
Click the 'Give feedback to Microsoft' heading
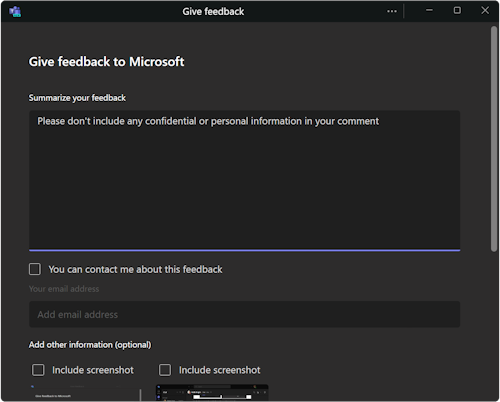[106, 62]
